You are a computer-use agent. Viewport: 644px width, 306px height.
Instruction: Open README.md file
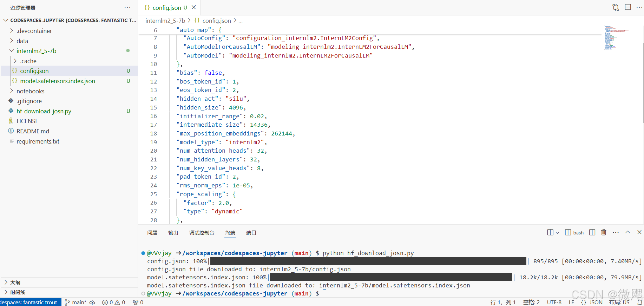pyautogui.click(x=70, y=131)
